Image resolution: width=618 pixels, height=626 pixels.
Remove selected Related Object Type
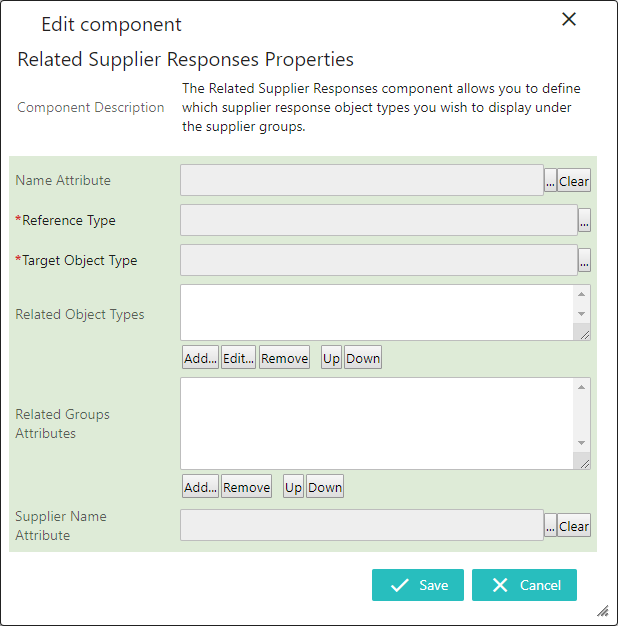point(284,357)
